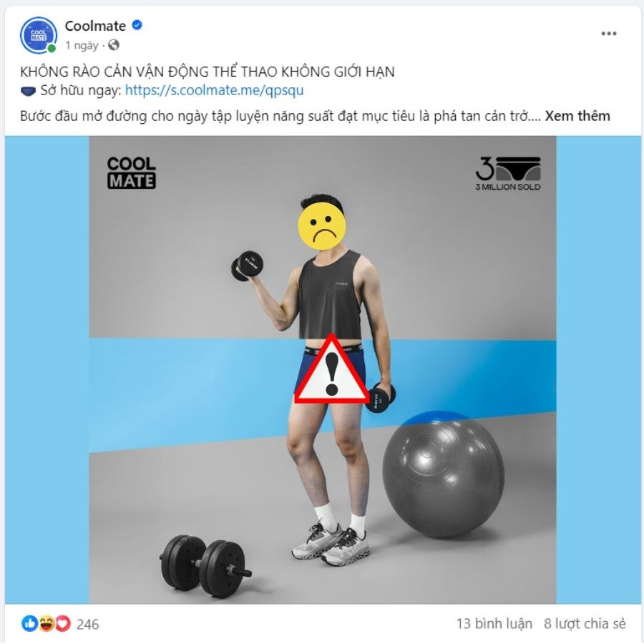Click the Haha laughing reaction icon

pos(47,623)
